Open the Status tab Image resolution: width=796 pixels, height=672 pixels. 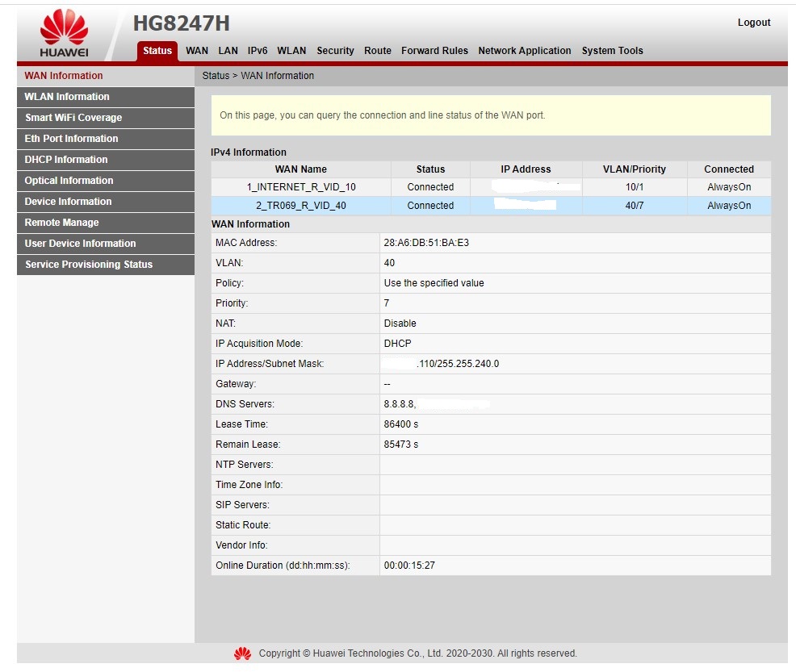[x=157, y=51]
